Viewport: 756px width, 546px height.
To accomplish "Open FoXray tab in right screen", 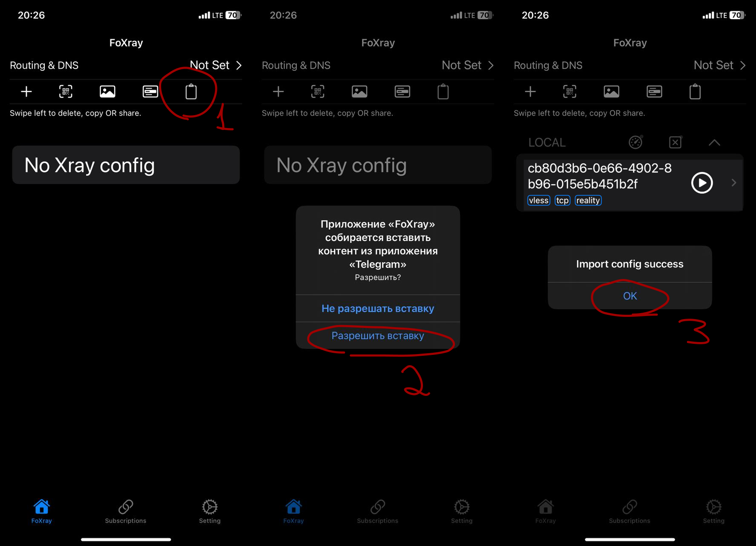I will (545, 511).
